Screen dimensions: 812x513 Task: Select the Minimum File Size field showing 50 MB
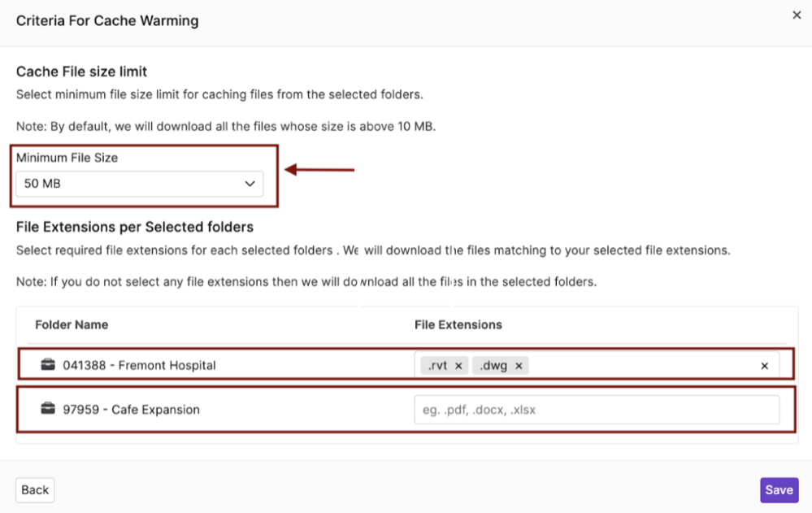140,184
